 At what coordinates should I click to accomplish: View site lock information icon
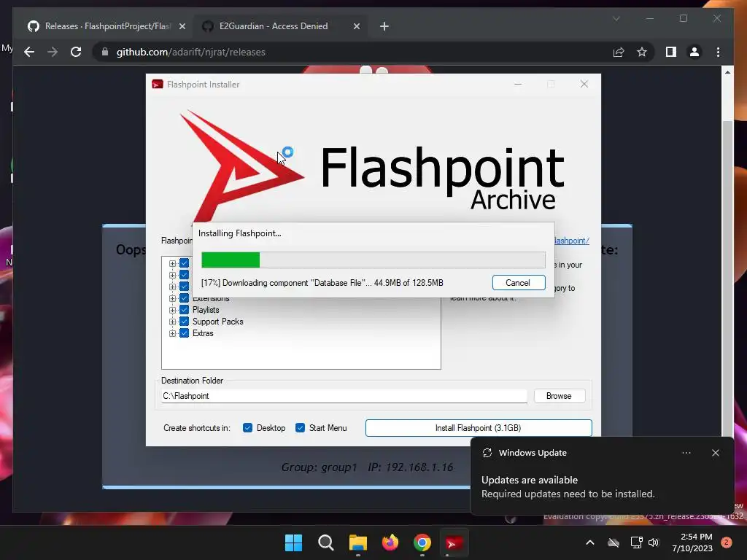coord(105,52)
